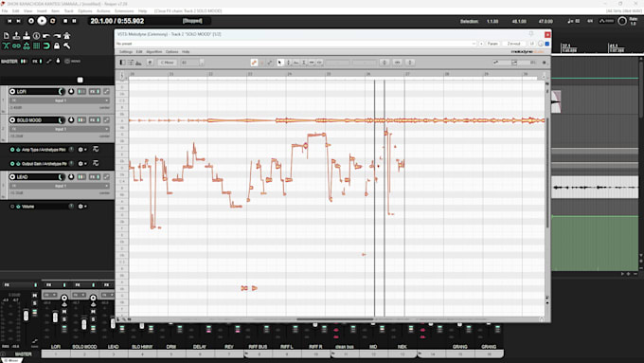Toggle auto-crossfade toolbar icon
The width and height of the screenshot is (644, 363).
point(7,46)
